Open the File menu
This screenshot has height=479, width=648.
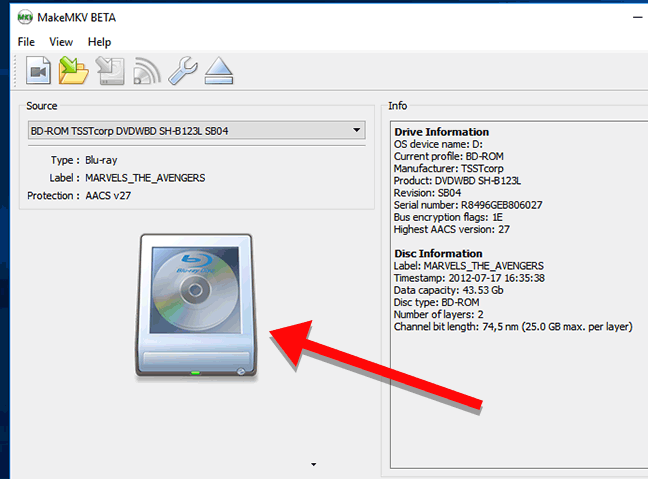pyautogui.click(x=26, y=42)
